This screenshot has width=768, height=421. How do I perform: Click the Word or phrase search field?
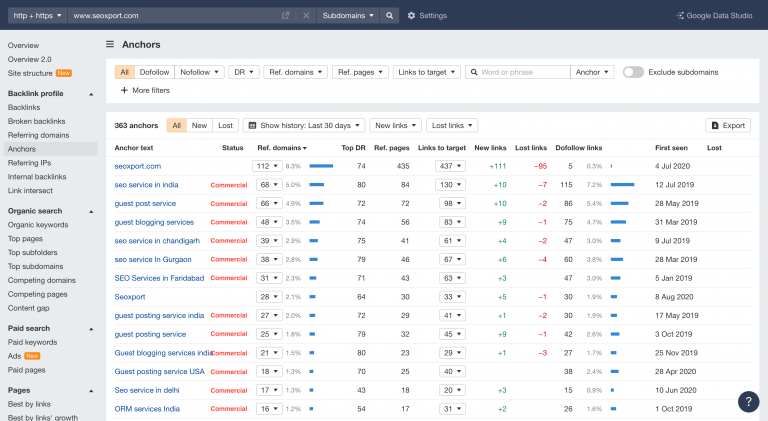click(x=518, y=72)
